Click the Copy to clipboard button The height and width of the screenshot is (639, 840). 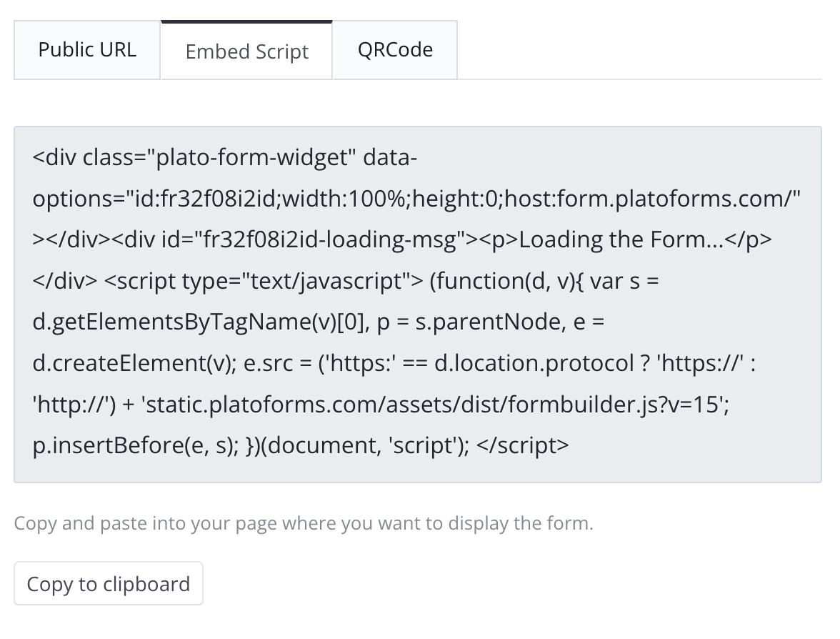[109, 583]
